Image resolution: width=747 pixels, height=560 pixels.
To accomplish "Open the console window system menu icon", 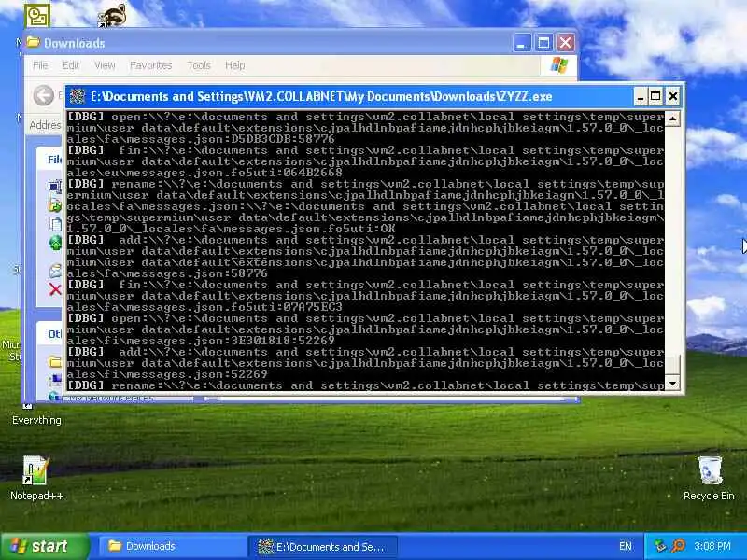I will click(x=78, y=97).
